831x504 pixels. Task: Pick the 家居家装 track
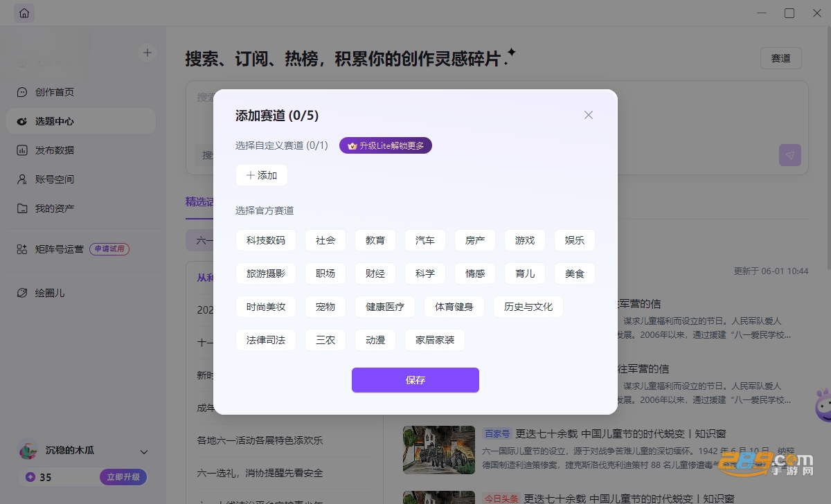pyautogui.click(x=435, y=340)
